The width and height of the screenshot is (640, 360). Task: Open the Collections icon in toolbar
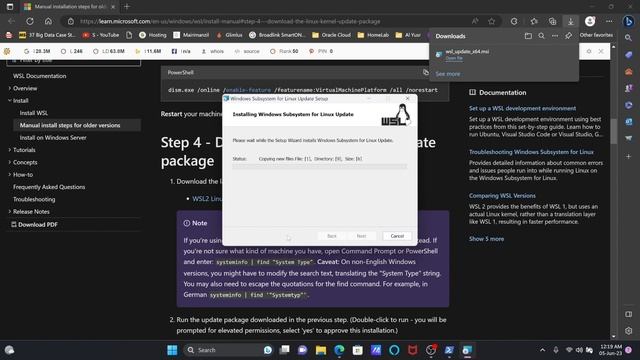[552, 21]
